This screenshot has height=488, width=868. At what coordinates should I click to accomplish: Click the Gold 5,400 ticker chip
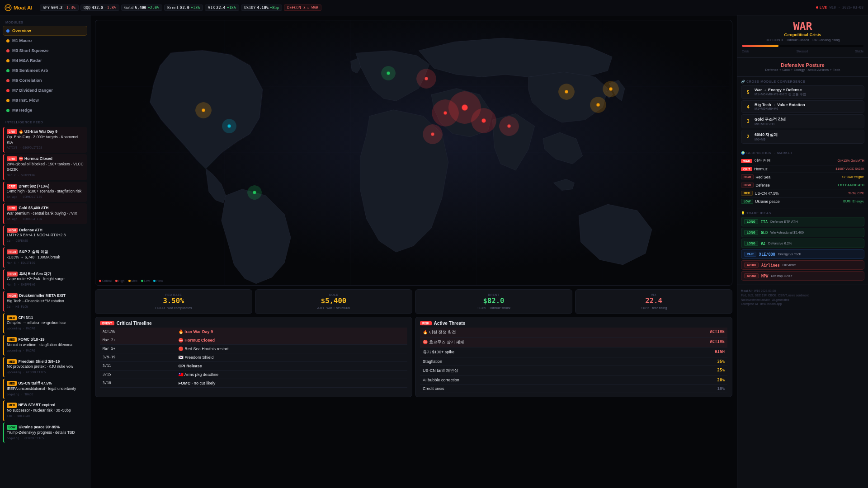click(x=142, y=8)
